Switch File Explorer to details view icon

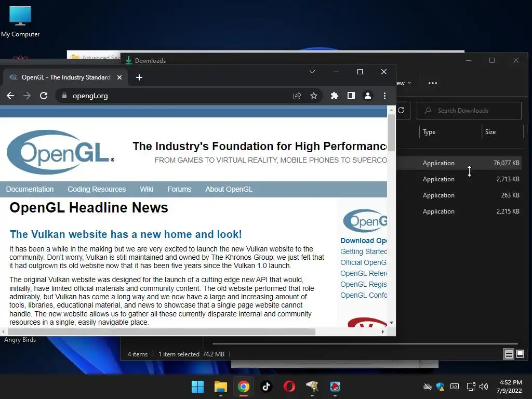pyautogui.click(x=509, y=354)
